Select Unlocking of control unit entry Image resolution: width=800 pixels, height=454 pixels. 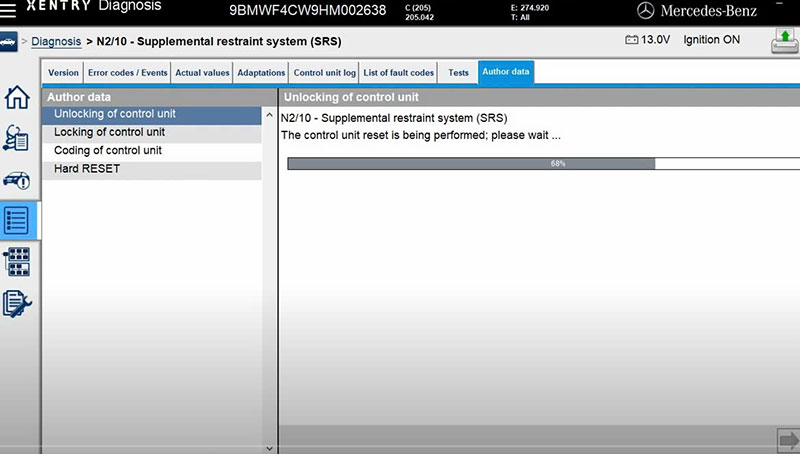point(152,114)
